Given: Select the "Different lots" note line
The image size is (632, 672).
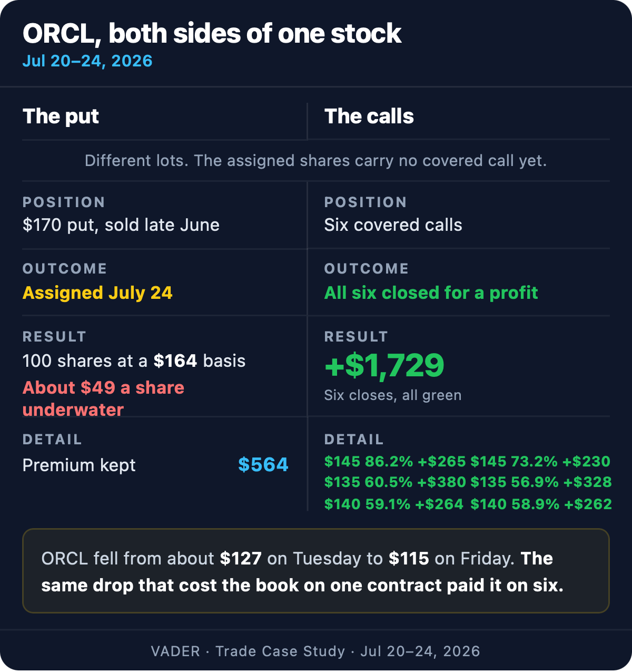Looking at the screenshot, I should [x=316, y=161].
